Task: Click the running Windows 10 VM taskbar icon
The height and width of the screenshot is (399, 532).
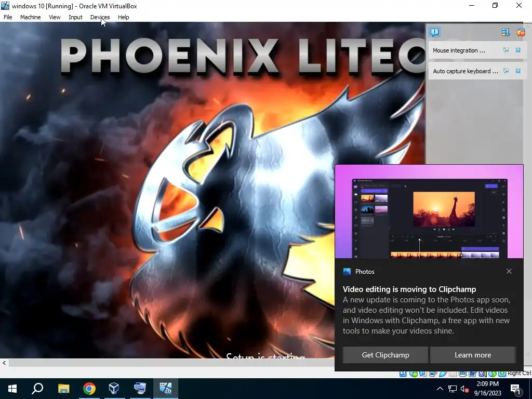Action: pos(166,389)
